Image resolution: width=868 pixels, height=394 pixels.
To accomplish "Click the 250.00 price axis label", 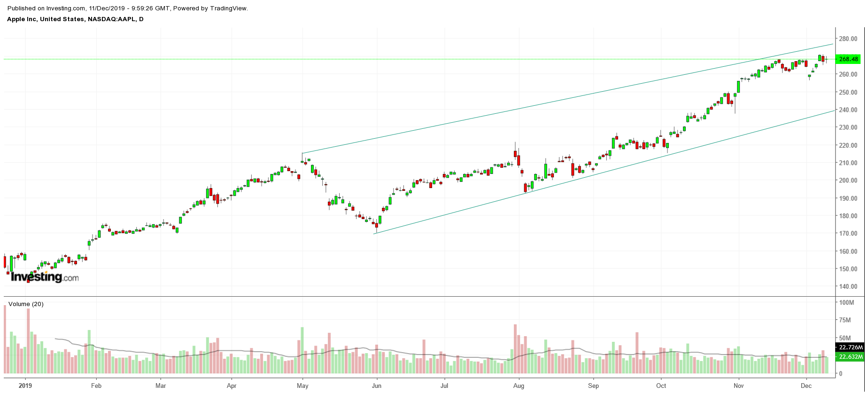I will (x=848, y=92).
